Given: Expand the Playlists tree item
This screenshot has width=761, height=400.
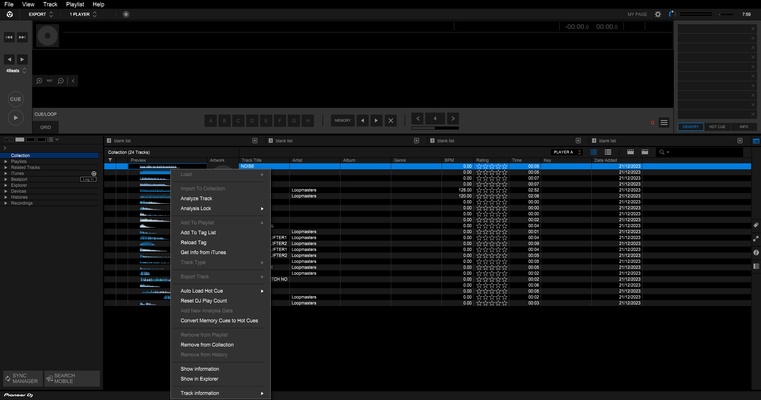Looking at the screenshot, I should coord(6,162).
